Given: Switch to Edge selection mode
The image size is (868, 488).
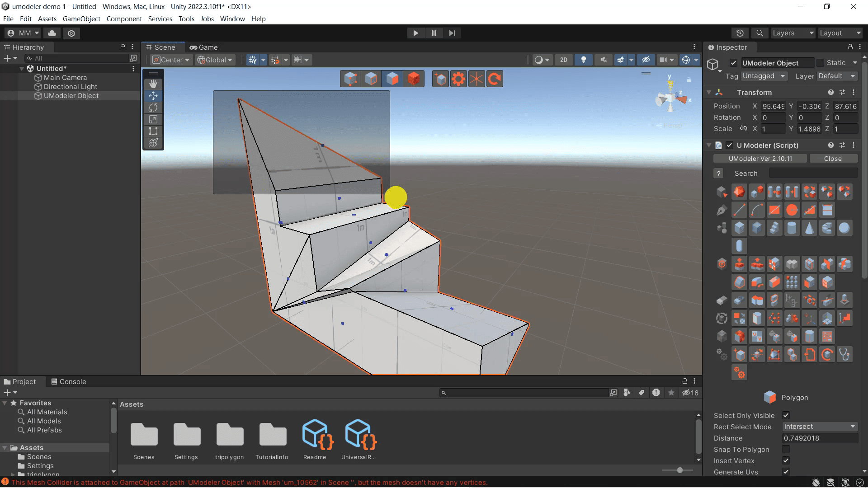Looking at the screenshot, I should pos(371,78).
